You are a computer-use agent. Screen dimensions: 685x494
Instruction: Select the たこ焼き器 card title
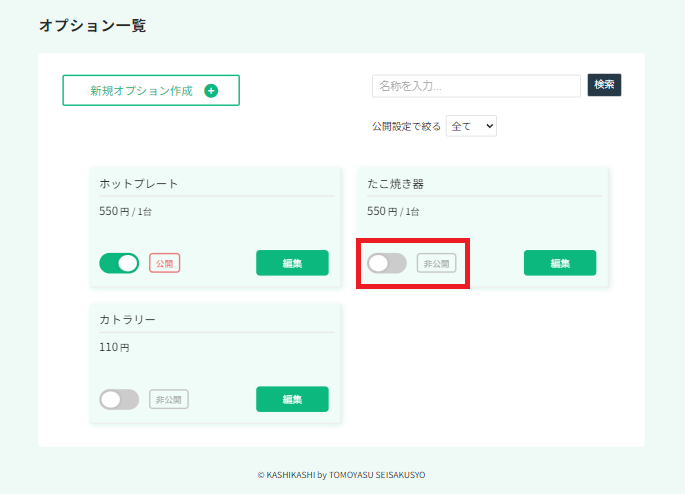tap(395, 183)
